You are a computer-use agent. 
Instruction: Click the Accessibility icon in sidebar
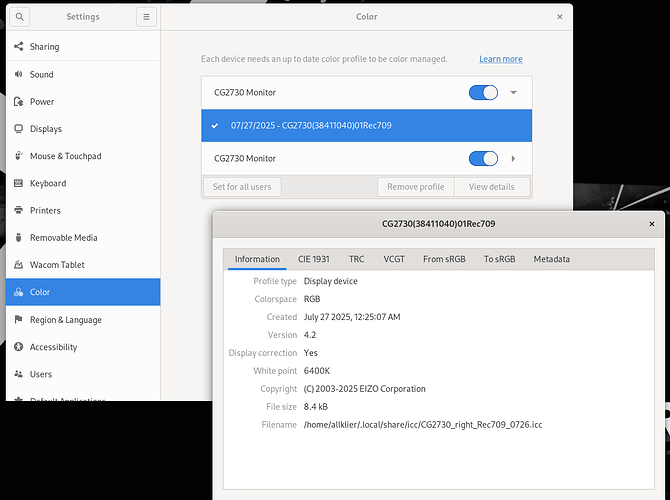pos(18,347)
